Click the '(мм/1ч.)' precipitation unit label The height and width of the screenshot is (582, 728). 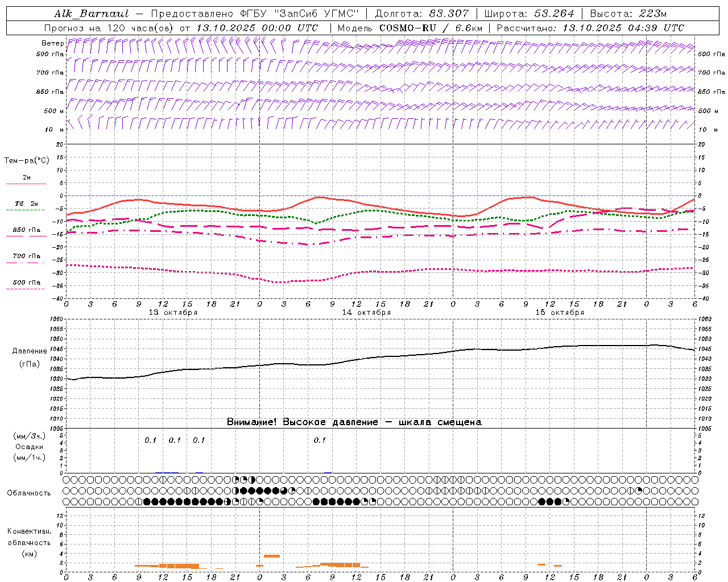click(30, 458)
